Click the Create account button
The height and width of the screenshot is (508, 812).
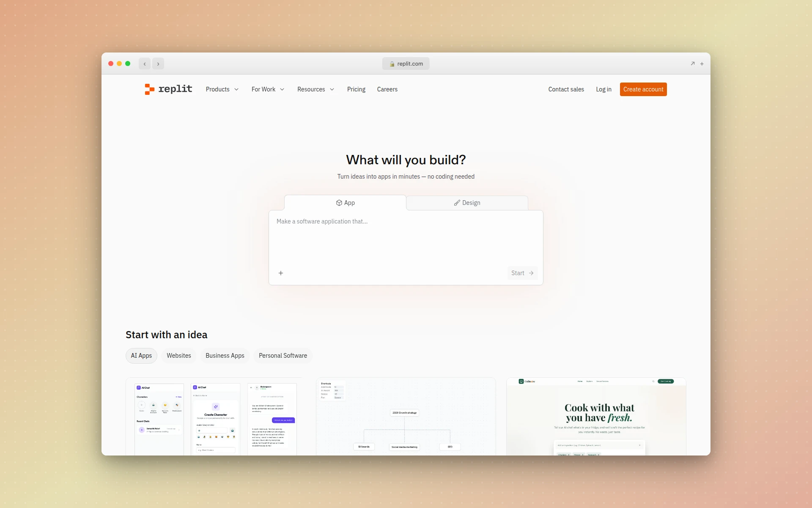click(x=643, y=89)
